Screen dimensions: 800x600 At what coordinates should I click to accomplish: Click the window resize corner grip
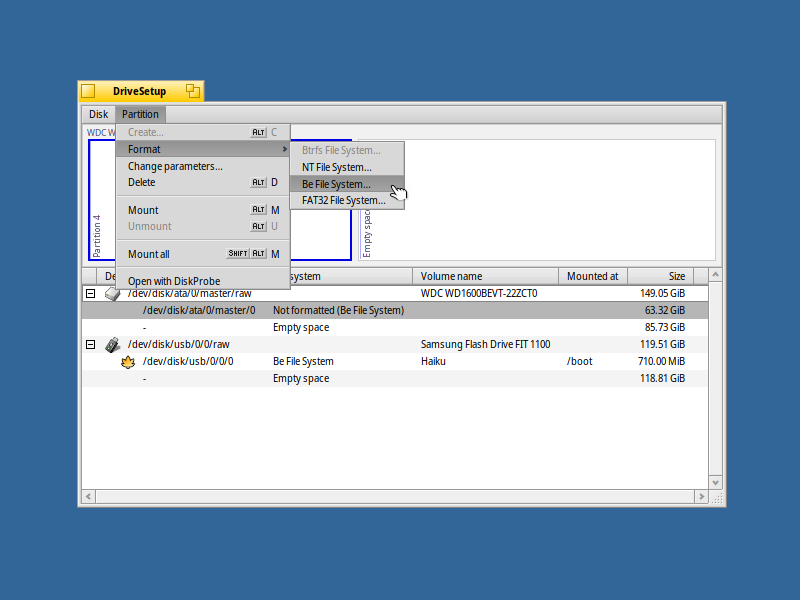point(716,497)
